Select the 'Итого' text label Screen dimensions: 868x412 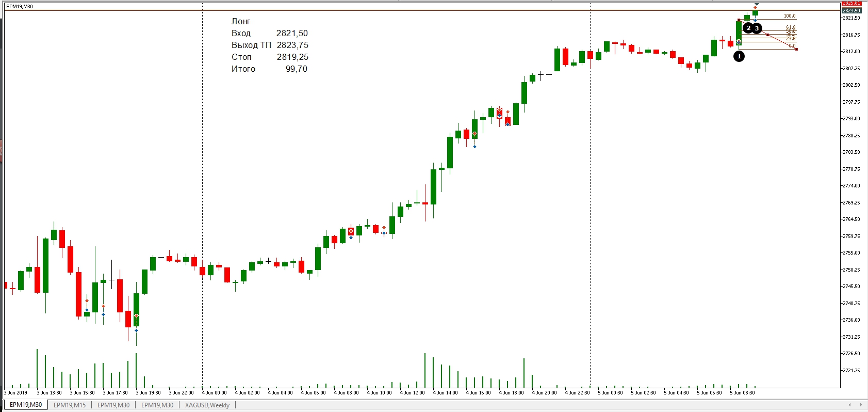click(243, 69)
